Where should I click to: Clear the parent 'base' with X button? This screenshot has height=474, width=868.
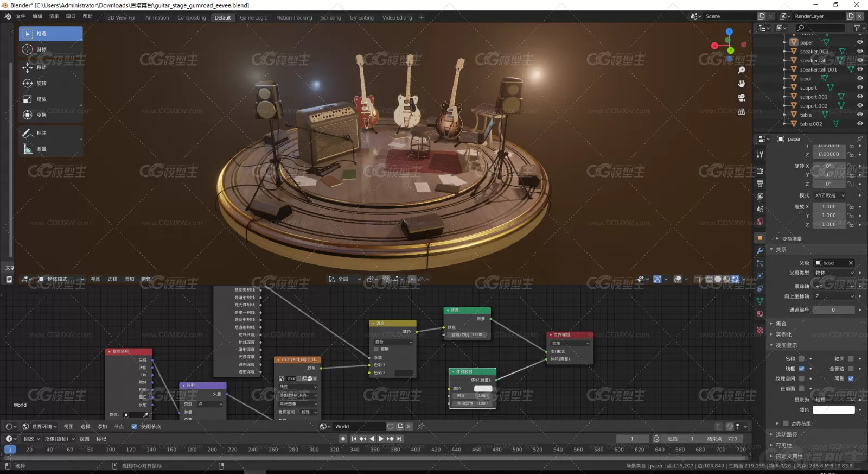point(851,263)
